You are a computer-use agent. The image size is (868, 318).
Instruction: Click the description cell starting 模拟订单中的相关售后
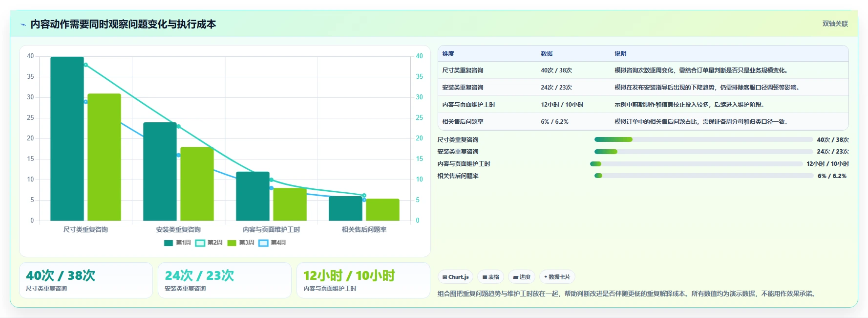(702, 122)
